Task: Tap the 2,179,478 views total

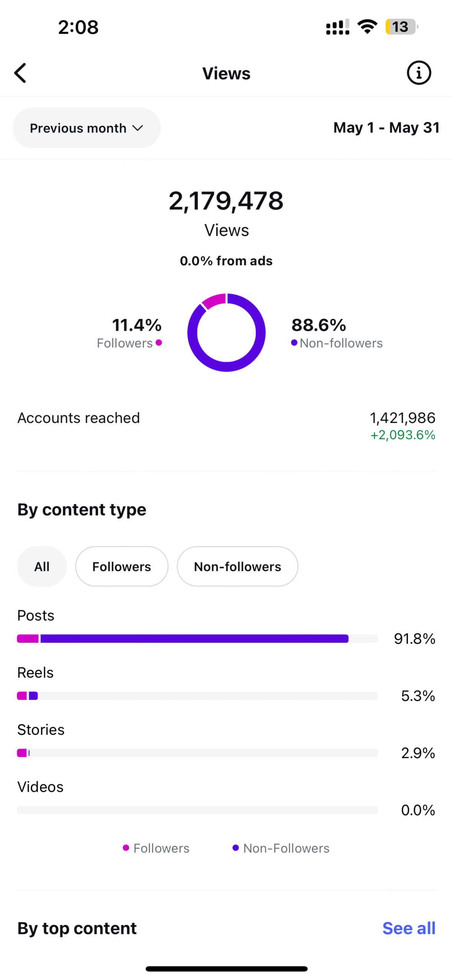Action: point(226,201)
